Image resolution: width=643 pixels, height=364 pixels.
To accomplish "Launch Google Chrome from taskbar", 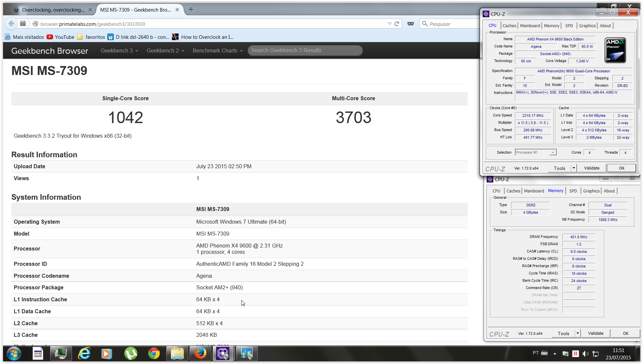I will [154, 354].
